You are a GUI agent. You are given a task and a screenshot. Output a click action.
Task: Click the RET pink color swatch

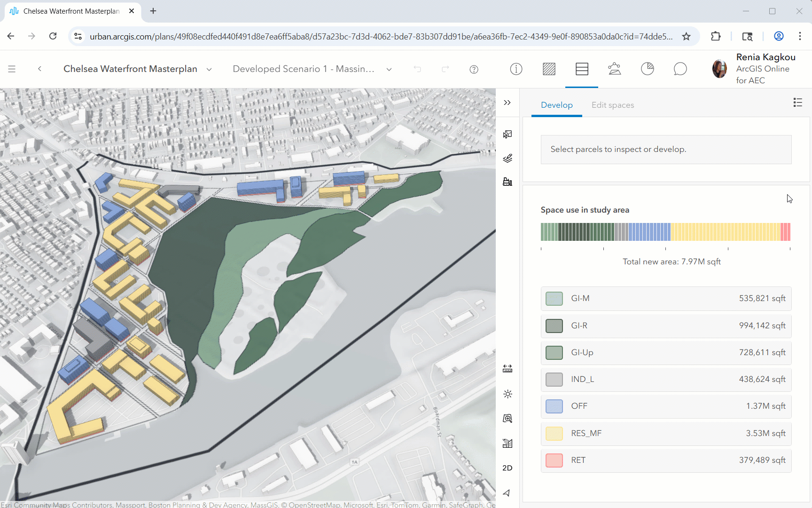(554, 460)
